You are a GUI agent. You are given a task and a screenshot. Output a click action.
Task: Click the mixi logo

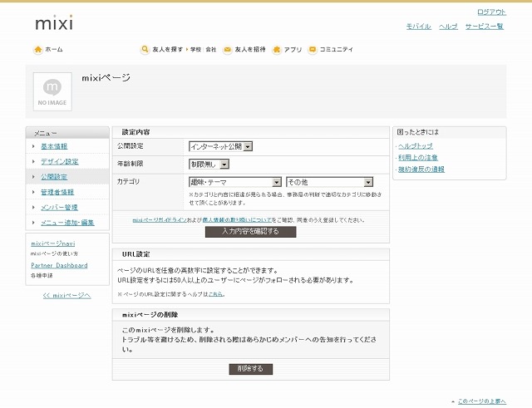(54, 22)
